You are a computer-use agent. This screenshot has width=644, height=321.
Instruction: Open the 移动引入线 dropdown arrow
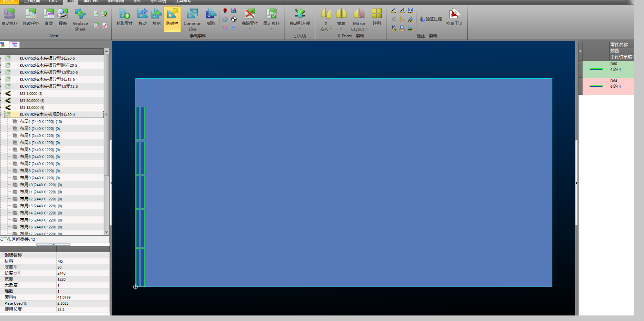[x=300, y=29]
